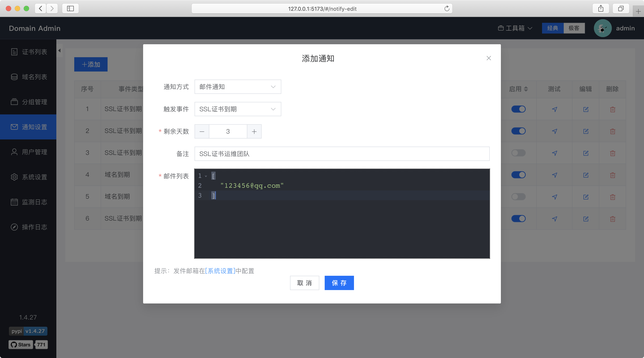Open the 通知方式 dropdown showing 邮件通知

[237, 87]
